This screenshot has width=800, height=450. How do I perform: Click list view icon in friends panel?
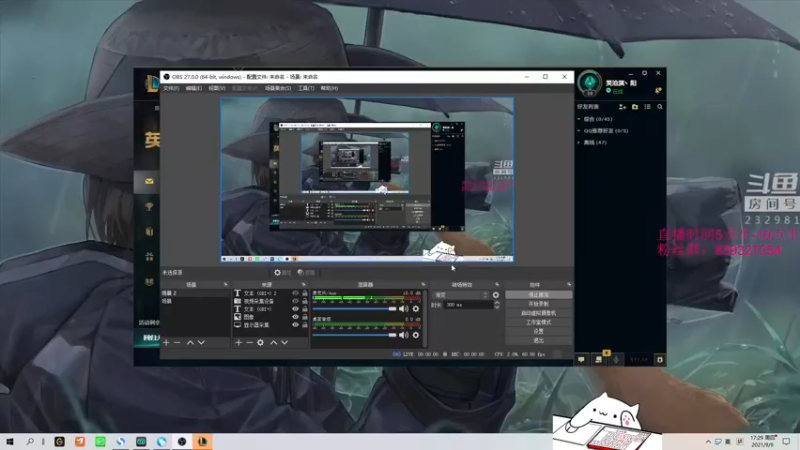coord(647,107)
